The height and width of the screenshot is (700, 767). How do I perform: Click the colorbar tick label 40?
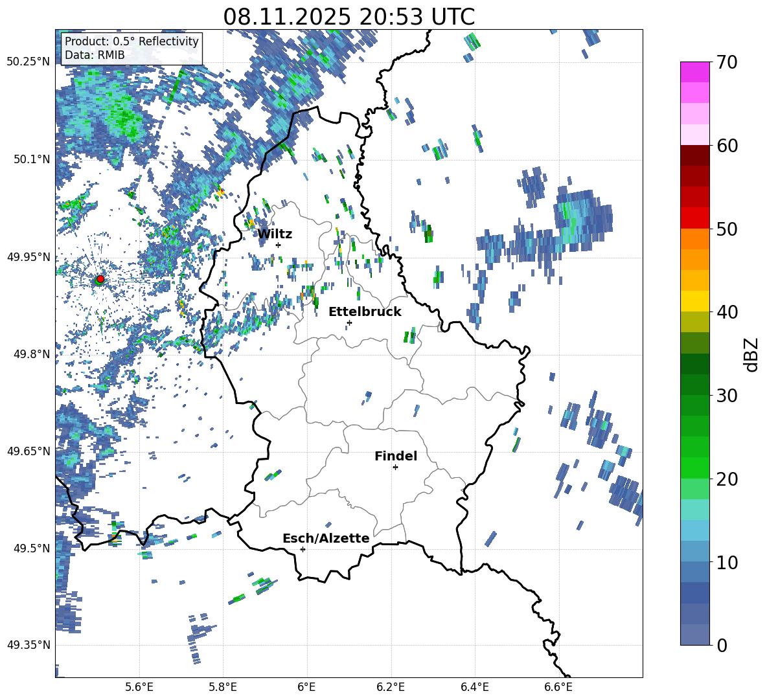(x=727, y=312)
